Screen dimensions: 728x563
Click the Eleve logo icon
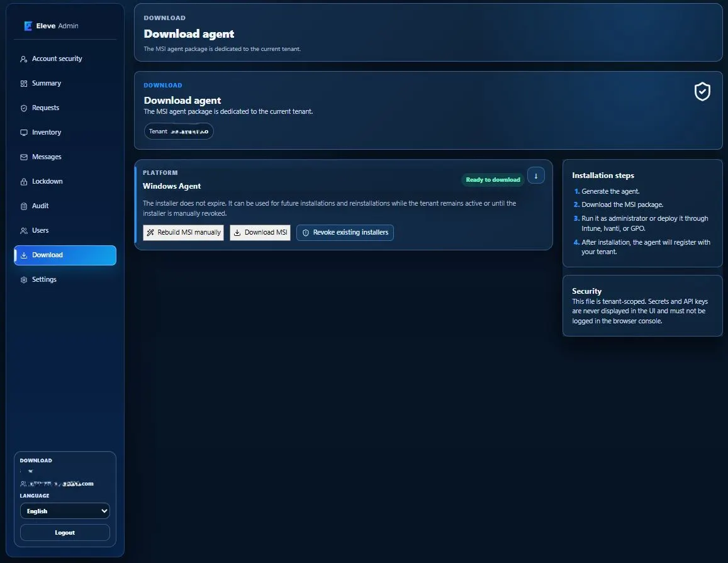tap(28, 26)
